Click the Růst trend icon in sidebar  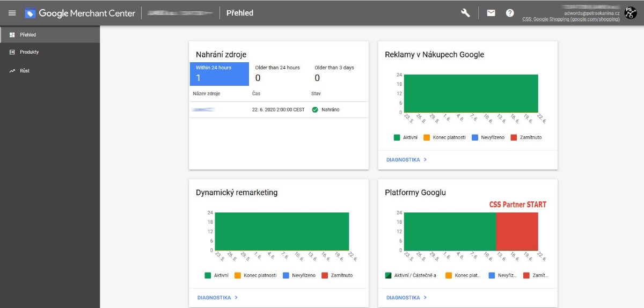(12, 70)
